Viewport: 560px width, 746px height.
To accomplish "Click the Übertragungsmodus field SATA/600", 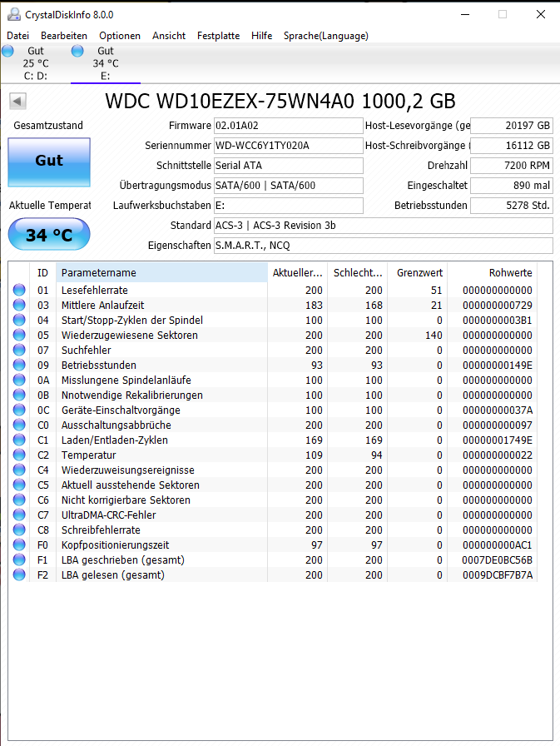I will 289,186.
